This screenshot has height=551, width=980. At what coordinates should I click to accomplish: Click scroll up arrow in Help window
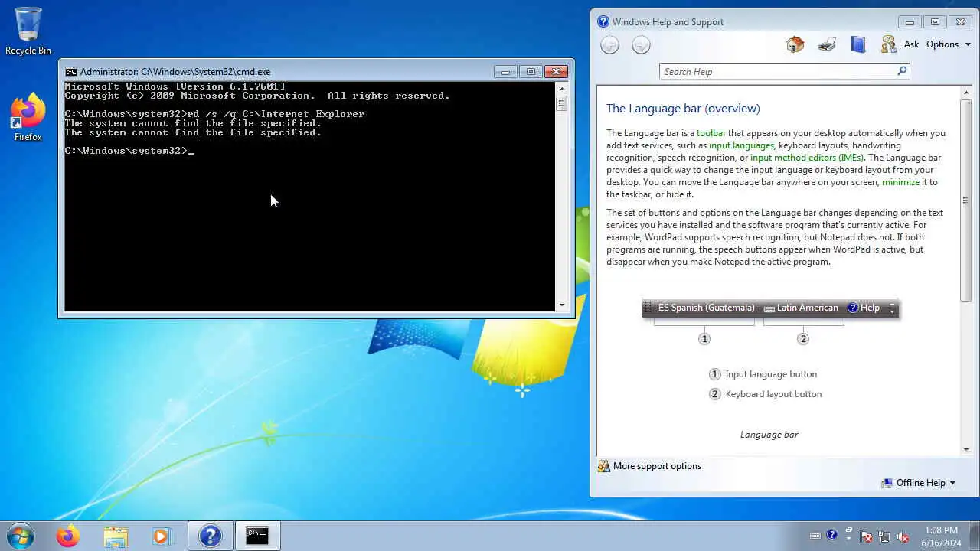tap(966, 92)
